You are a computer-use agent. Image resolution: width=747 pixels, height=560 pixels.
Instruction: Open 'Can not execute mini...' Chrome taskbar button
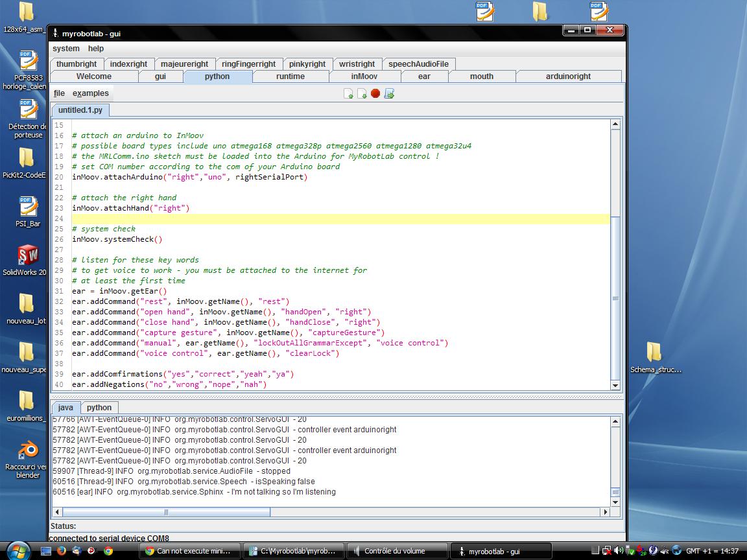pyautogui.click(x=189, y=551)
